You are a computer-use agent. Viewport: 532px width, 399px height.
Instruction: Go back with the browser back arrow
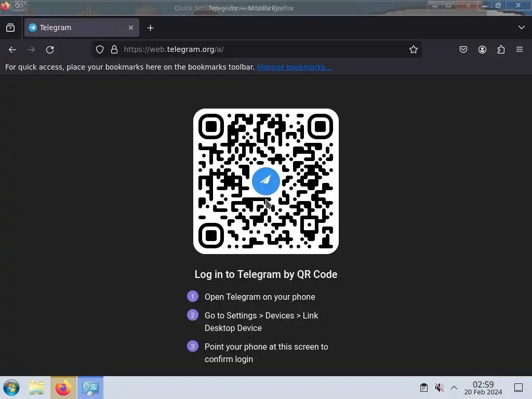(12, 49)
